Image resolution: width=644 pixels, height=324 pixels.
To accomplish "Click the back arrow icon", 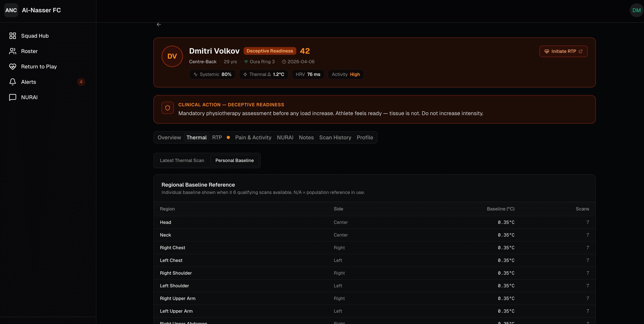I will pyautogui.click(x=158, y=25).
